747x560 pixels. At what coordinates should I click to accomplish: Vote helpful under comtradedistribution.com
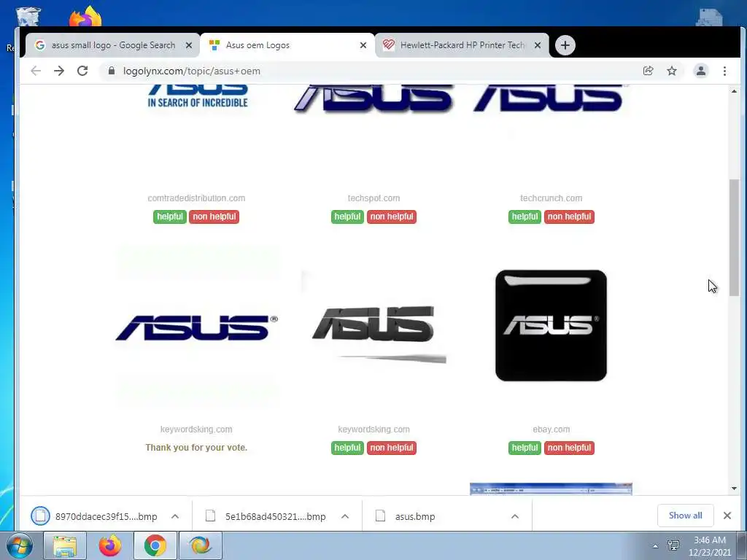point(169,217)
